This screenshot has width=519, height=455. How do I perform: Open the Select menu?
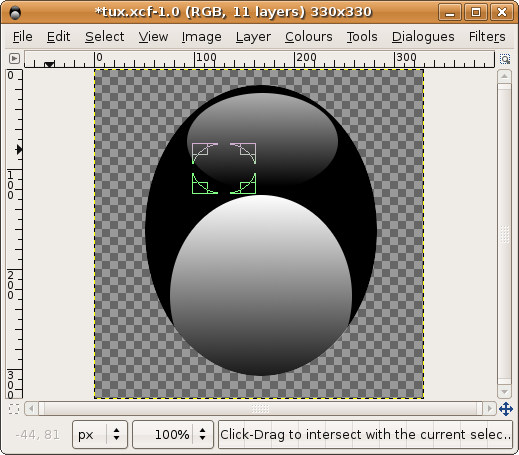pos(104,37)
